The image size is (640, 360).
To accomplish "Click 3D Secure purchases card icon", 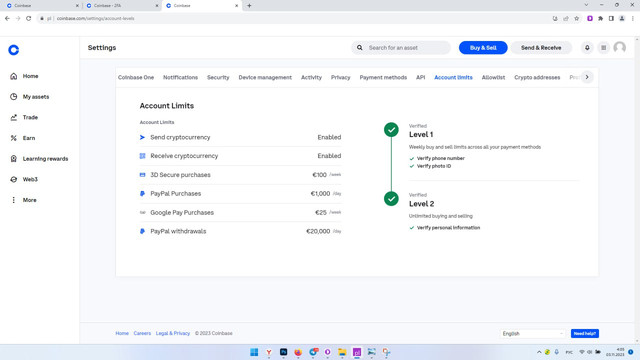I will pos(142,175).
